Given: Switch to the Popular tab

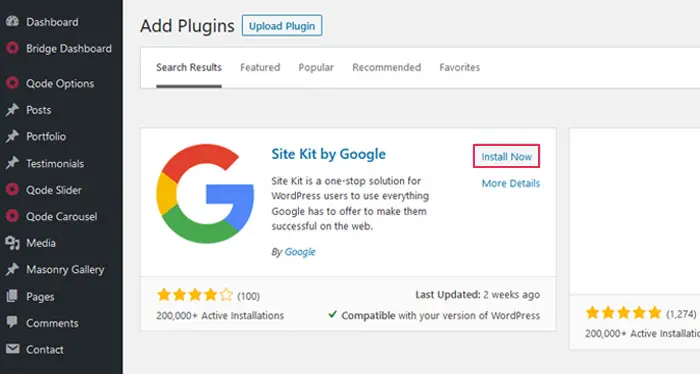Looking at the screenshot, I should (x=316, y=67).
